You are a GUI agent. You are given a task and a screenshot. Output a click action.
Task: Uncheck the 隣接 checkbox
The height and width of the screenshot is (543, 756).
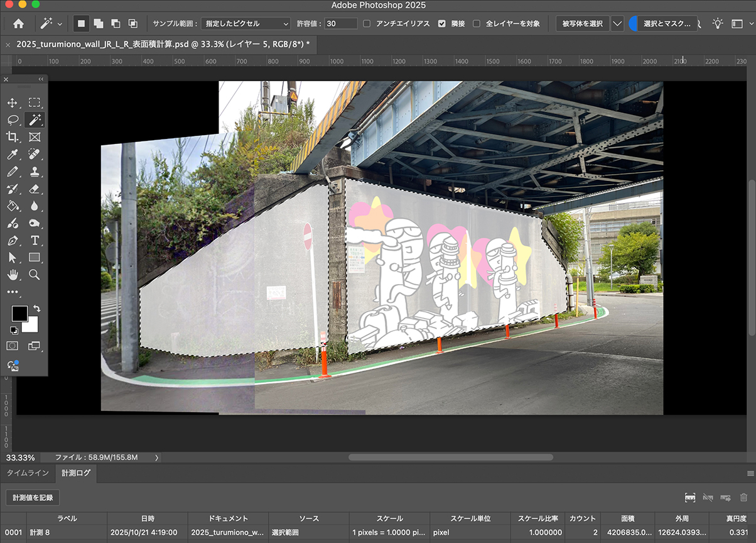point(442,23)
